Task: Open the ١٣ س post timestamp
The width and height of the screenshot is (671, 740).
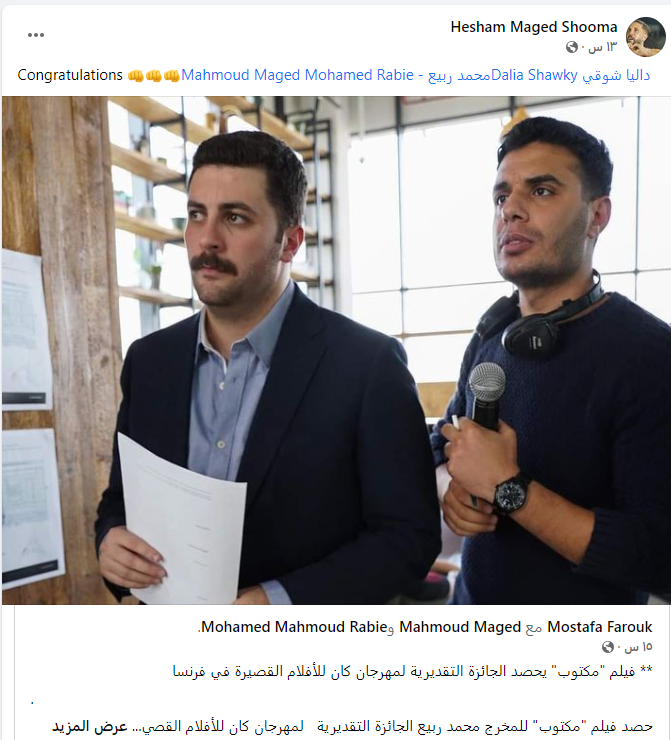Action: [x=602, y=47]
